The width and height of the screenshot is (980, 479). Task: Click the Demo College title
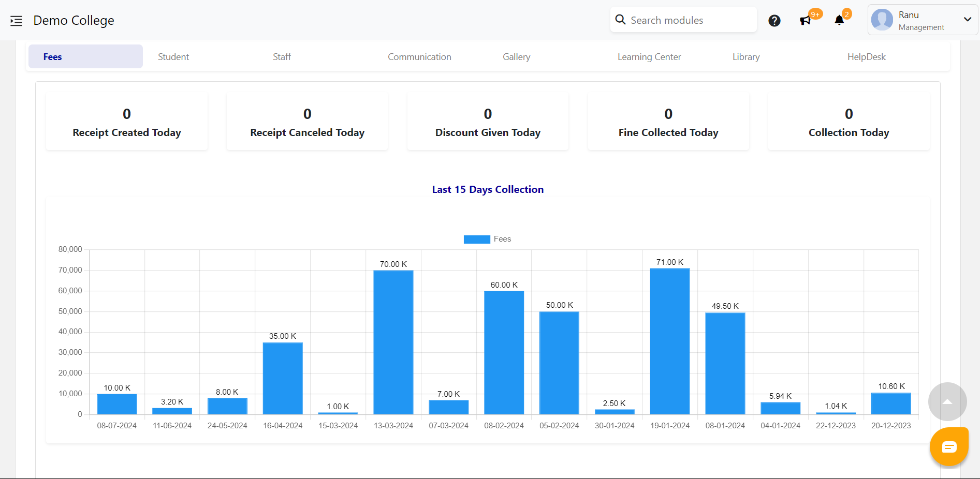(74, 20)
